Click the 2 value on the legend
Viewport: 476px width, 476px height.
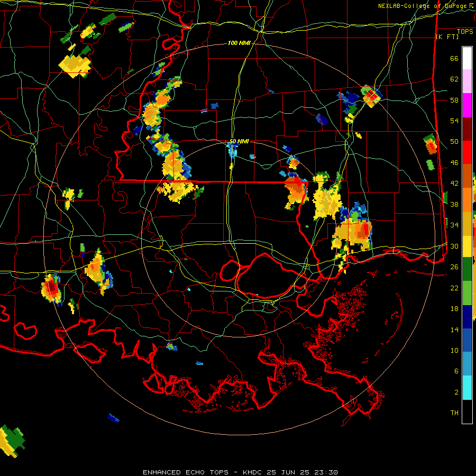point(456,392)
